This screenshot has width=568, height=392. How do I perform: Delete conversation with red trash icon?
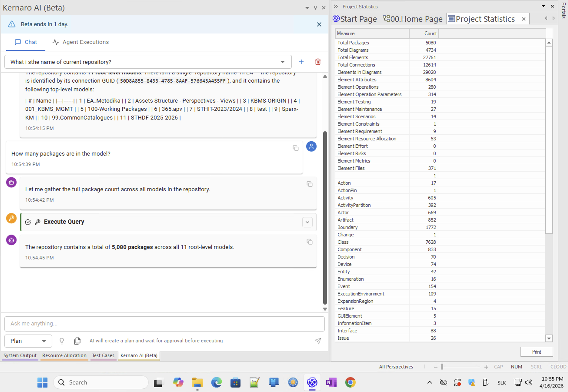(x=317, y=62)
